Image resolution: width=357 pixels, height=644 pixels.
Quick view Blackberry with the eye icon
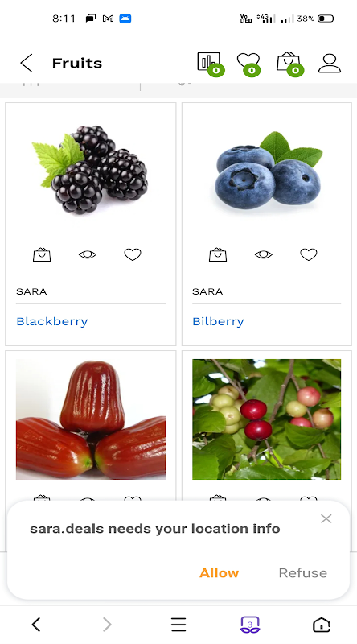point(88,254)
